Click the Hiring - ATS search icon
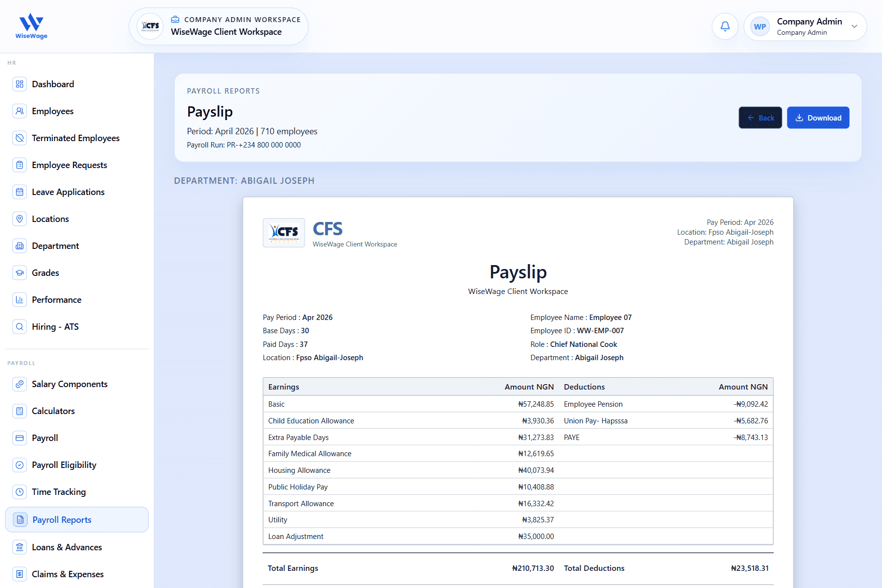The image size is (882, 588). point(20,327)
